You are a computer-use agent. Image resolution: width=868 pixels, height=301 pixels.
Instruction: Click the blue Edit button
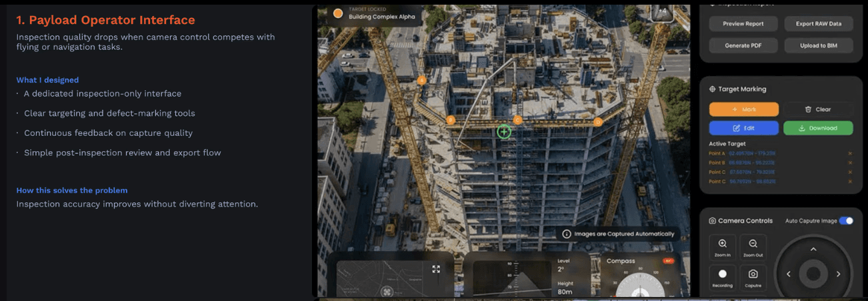pyautogui.click(x=744, y=128)
